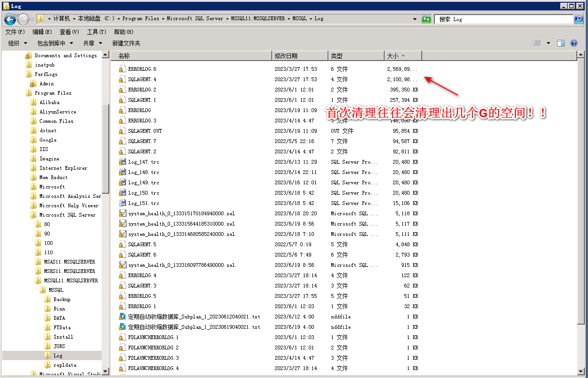Sort by the 大小 column header

[403, 56]
